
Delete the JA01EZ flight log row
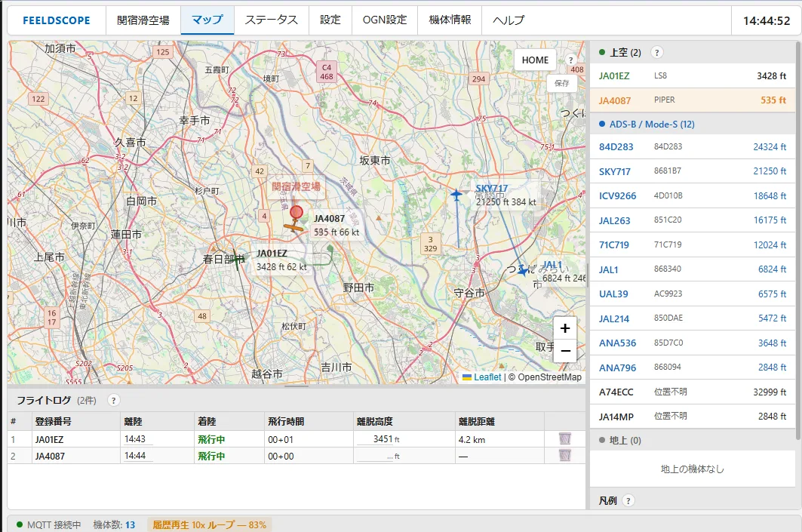pos(564,439)
